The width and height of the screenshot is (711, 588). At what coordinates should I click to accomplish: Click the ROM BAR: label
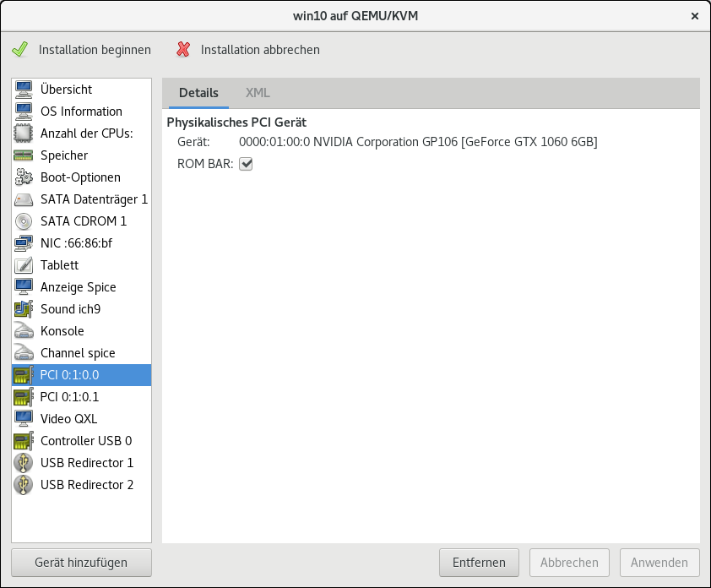click(205, 164)
